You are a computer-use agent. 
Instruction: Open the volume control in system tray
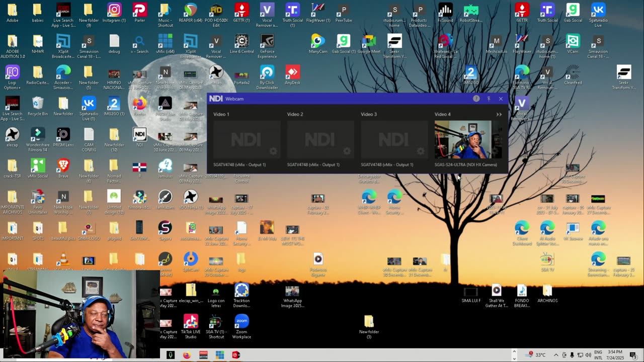(x=588, y=355)
